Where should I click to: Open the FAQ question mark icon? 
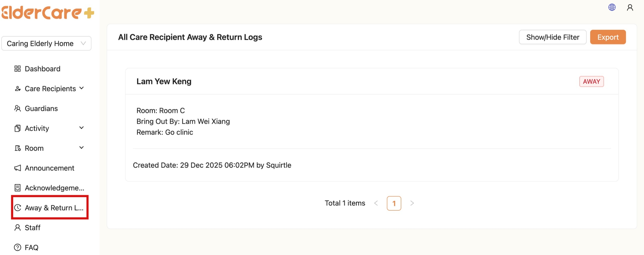coord(17,247)
